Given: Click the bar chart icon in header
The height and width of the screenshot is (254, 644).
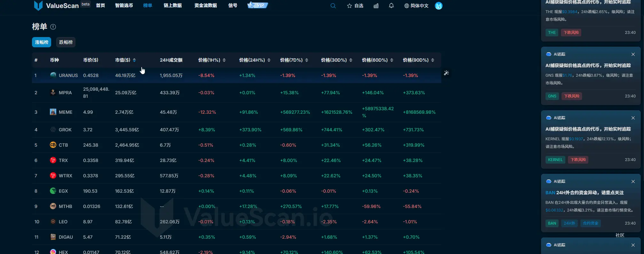Looking at the screenshot, I should [376, 6].
